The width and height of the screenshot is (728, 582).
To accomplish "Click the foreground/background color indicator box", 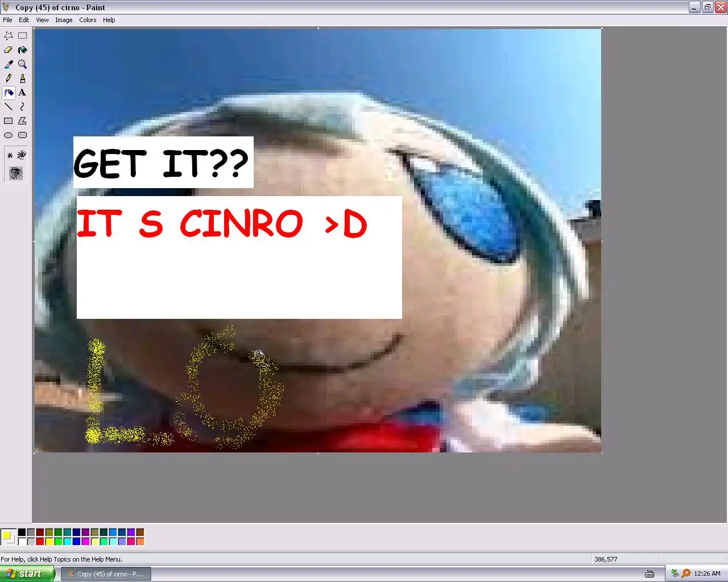I will tap(9, 537).
